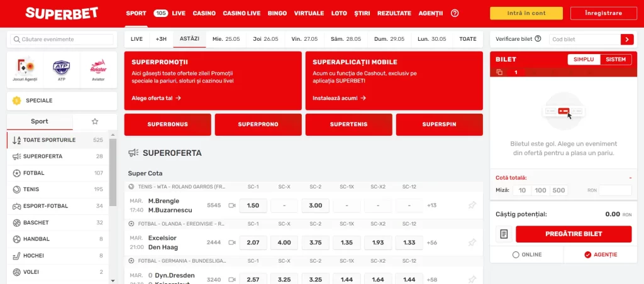Click the Intră în cont button

[526, 13]
